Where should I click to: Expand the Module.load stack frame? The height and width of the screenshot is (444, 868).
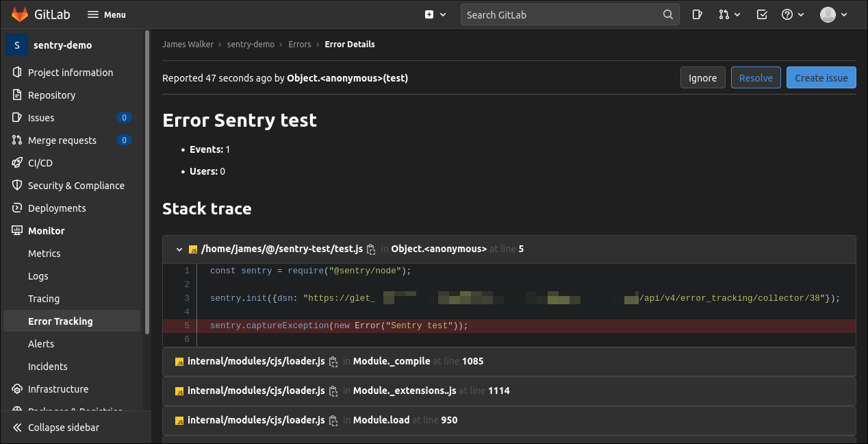point(509,420)
